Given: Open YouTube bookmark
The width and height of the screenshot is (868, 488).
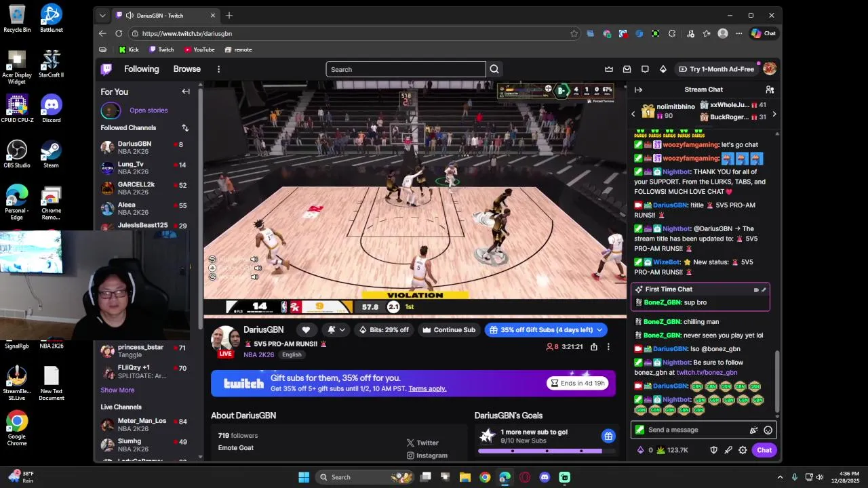Looking at the screenshot, I should tap(199, 49).
